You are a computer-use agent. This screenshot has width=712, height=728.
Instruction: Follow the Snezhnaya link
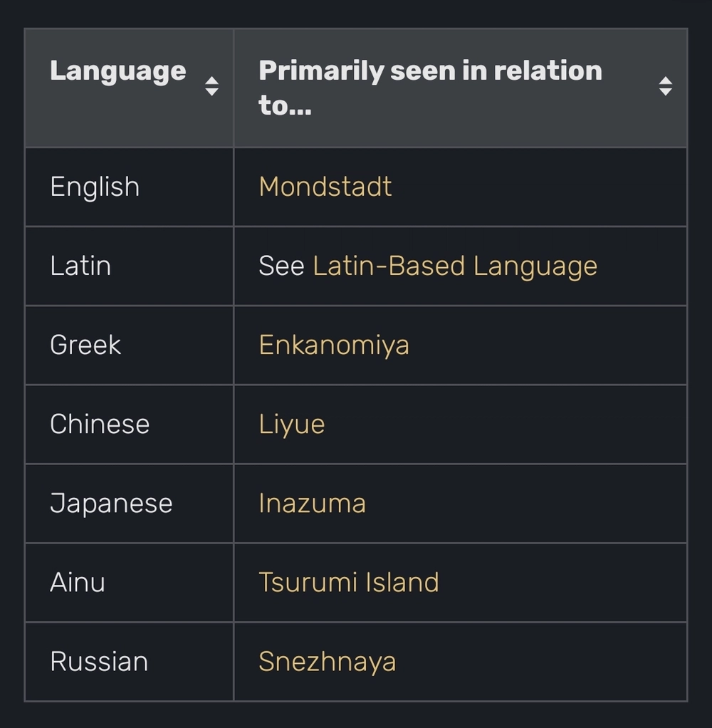[327, 661]
